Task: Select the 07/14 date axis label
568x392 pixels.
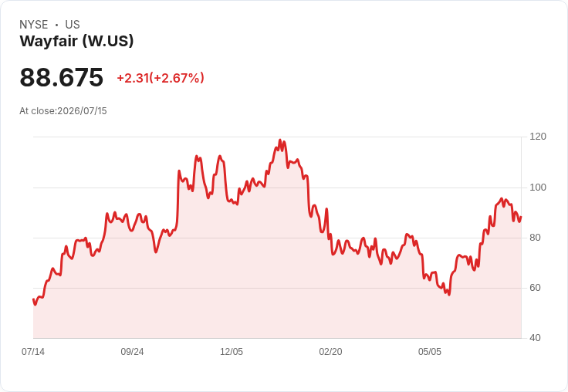Action: tap(33, 352)
